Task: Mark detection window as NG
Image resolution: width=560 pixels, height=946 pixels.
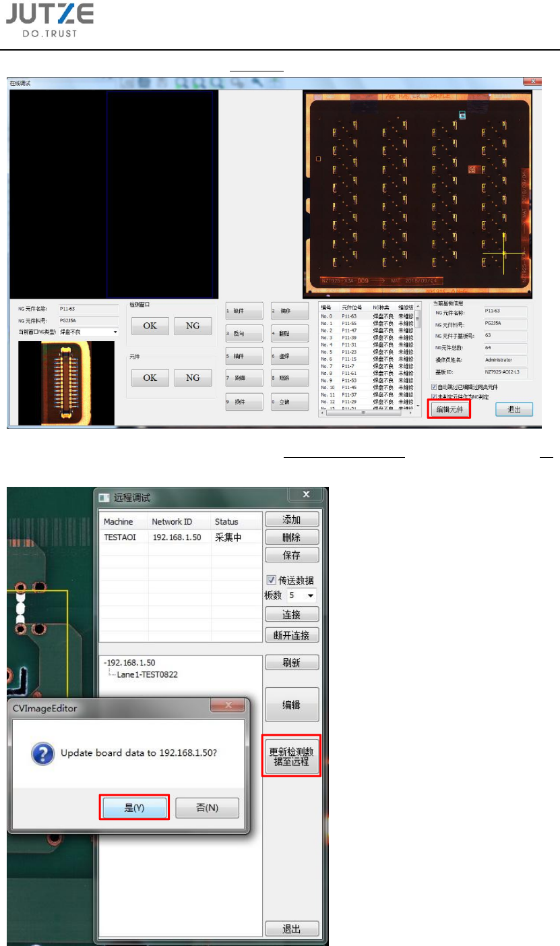Action: [x=193, y=326]
